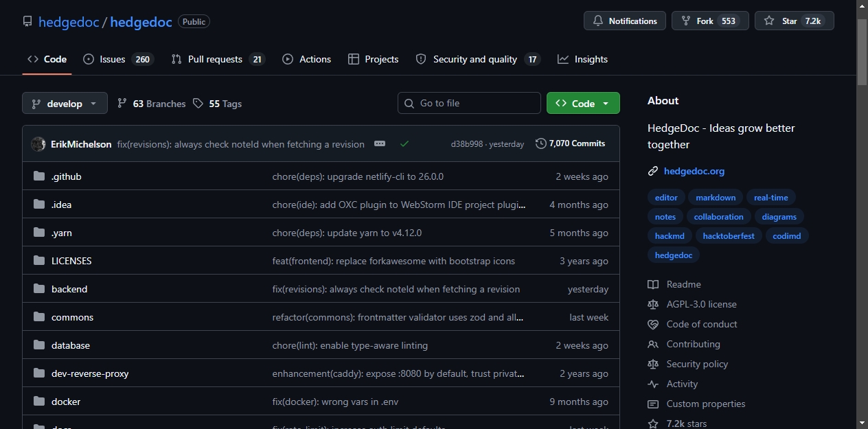Open the hedgedoc.org website link
The height and width of the screenshot is (429, 868).
tap(694, 171)
